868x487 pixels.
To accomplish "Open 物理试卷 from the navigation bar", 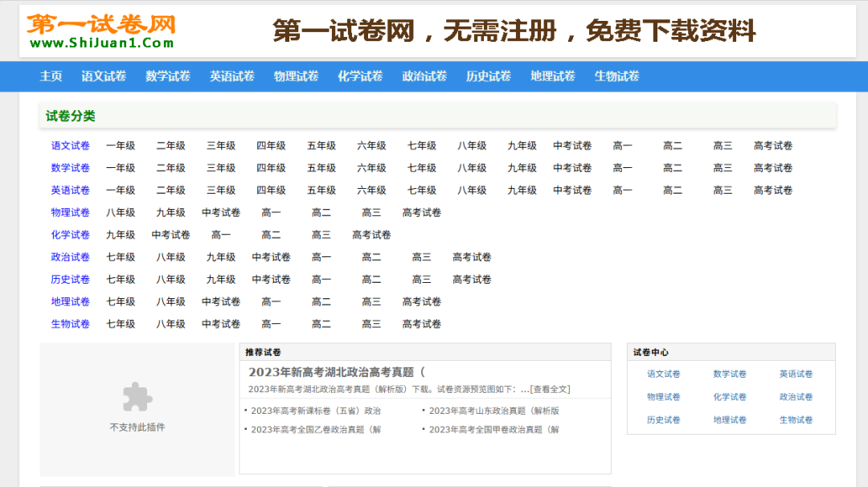I will 296,76.
